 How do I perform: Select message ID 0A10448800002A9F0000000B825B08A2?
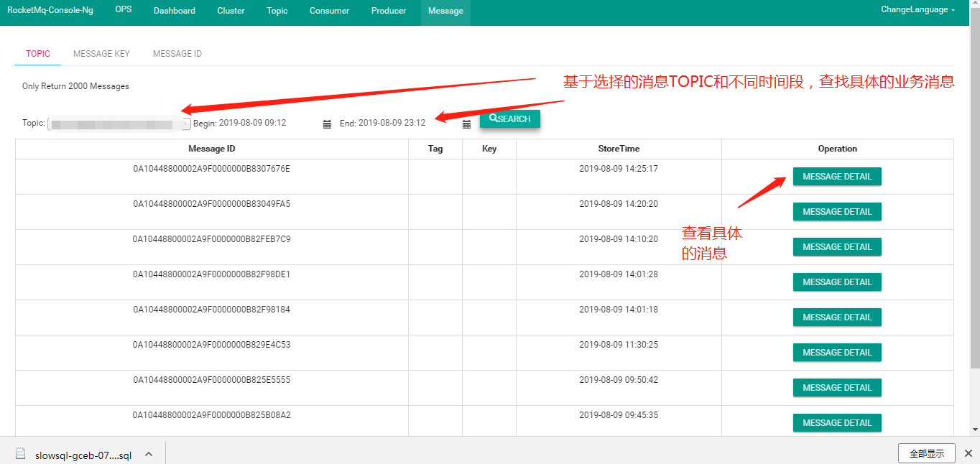[212, 415]
